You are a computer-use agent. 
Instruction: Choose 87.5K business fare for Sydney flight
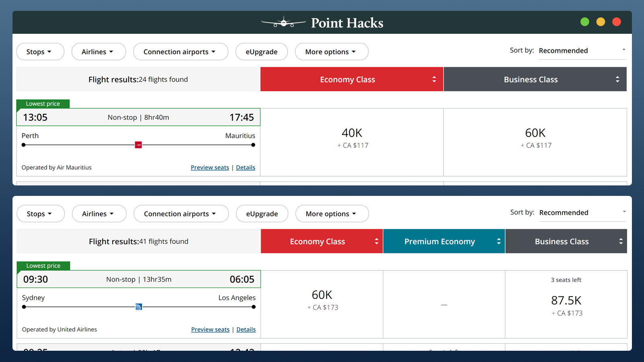(x=566, y=304)
